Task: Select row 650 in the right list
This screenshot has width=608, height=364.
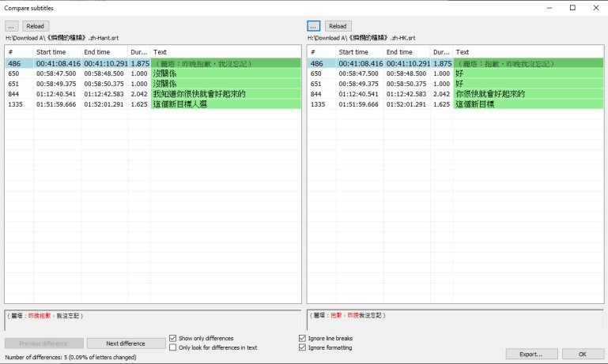Action: click(455, 73)
